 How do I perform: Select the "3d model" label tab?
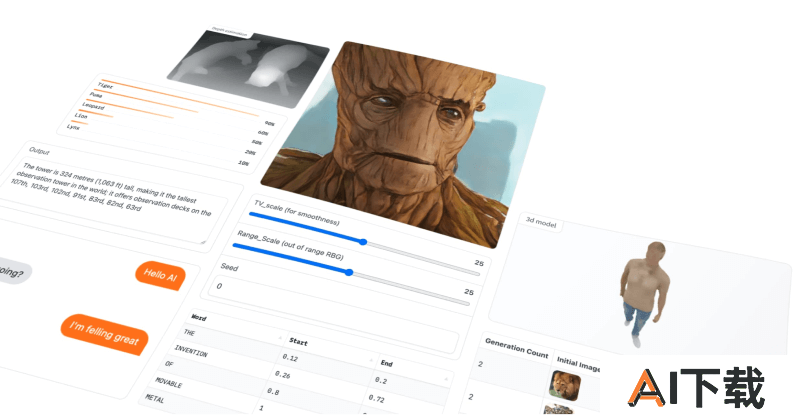click(542, 222)
